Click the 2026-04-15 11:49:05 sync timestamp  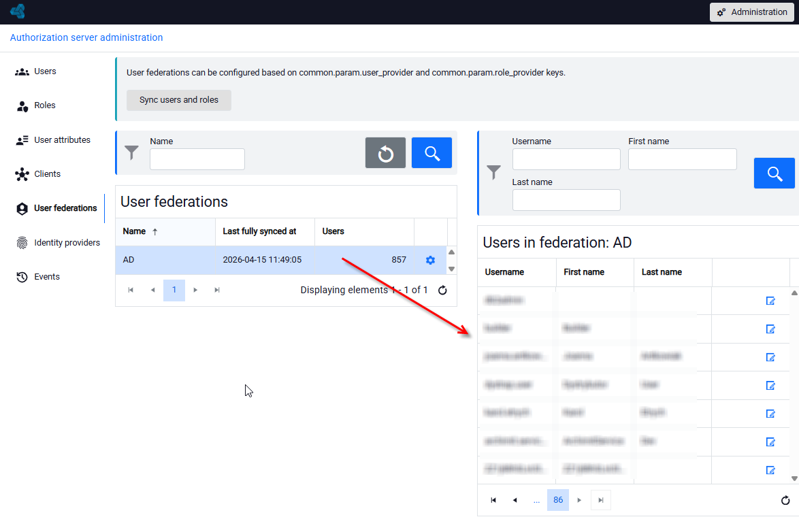[262, 260]
